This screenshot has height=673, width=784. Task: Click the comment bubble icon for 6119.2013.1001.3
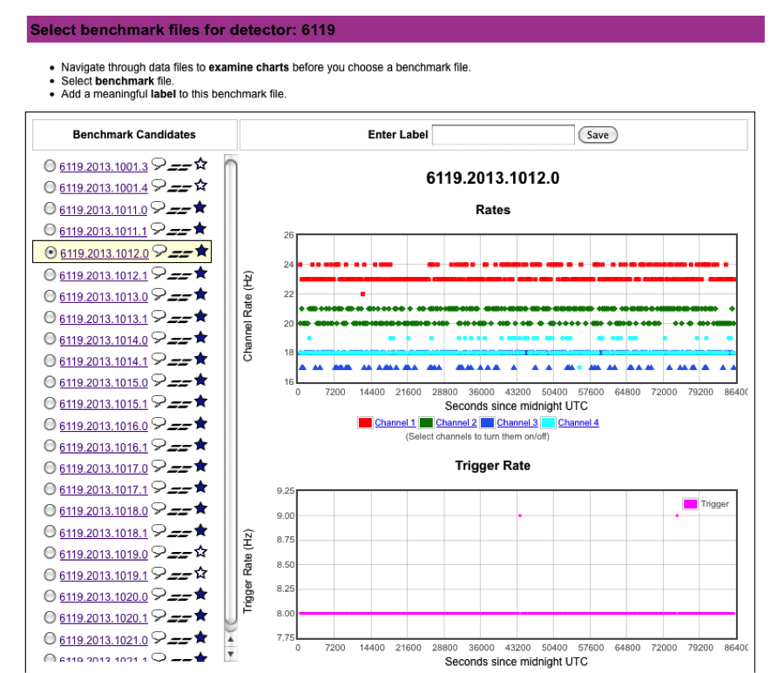click(158, 164)
